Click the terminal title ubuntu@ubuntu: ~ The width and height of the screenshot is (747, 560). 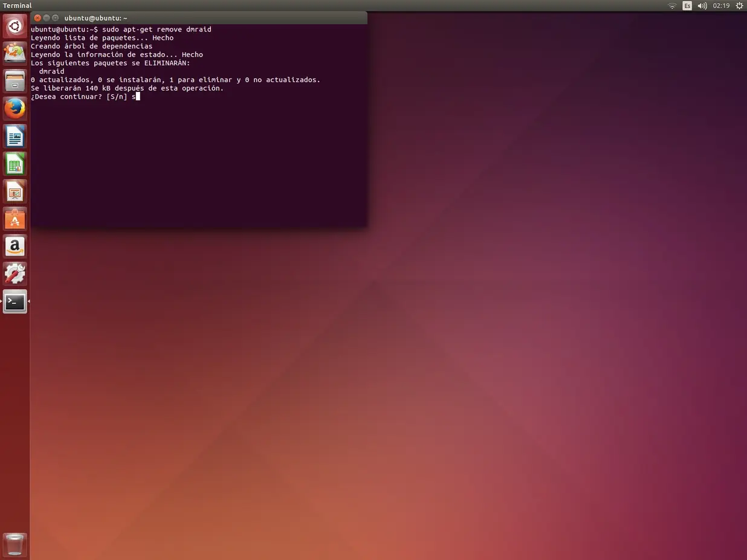pyautogui.click(x=96, y=18)
